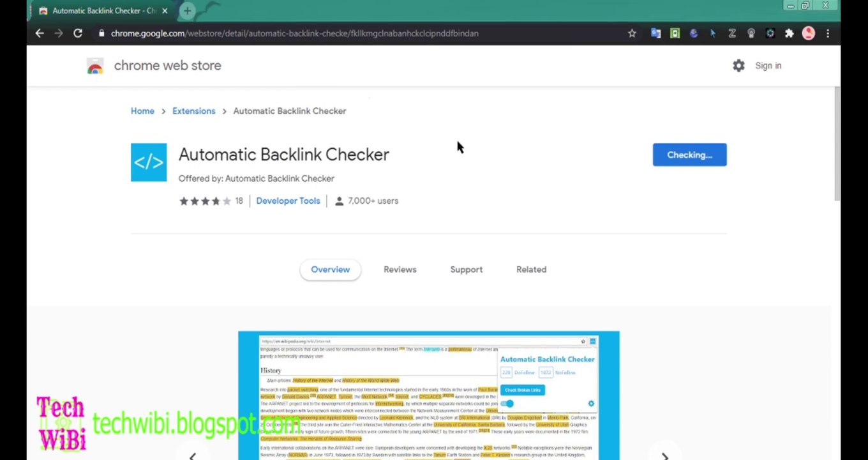View site information via the lock icon

(101, 33)
